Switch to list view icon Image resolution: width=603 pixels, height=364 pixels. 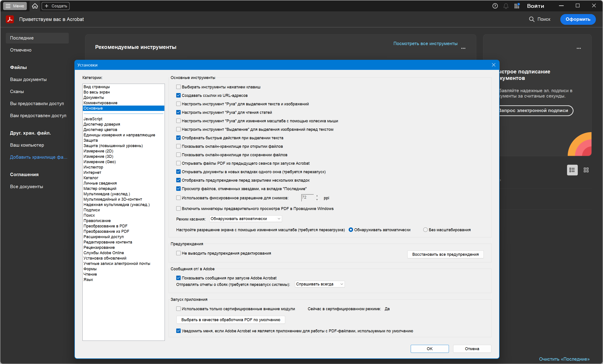coord(572,170)
